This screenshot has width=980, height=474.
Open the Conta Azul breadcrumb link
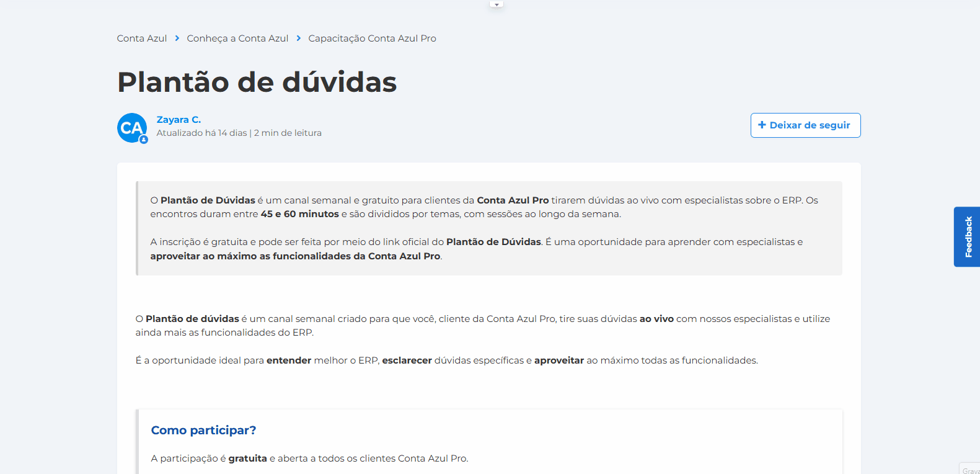[142, 38]
